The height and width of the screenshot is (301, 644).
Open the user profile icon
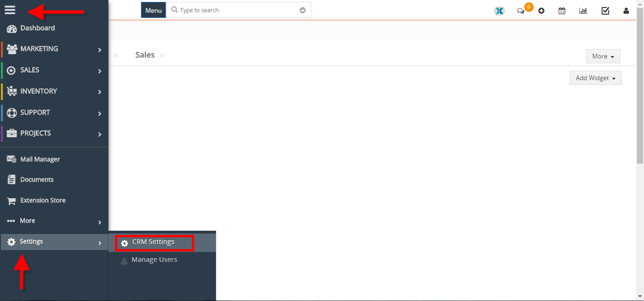point(626,11)
